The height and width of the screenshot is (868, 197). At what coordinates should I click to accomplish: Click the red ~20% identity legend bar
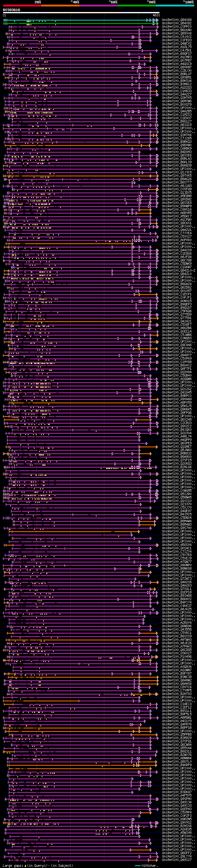coord(22,6)
